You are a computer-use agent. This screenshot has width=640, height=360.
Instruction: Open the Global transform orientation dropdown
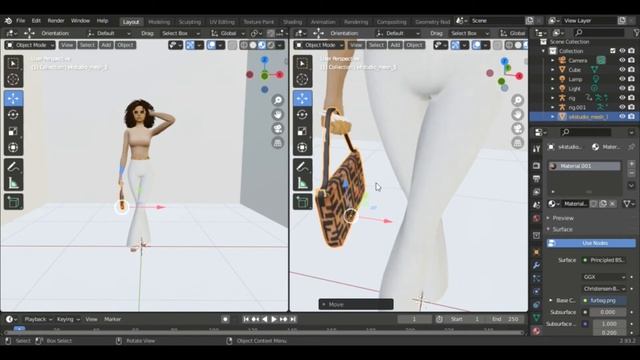tap(228, 33)
